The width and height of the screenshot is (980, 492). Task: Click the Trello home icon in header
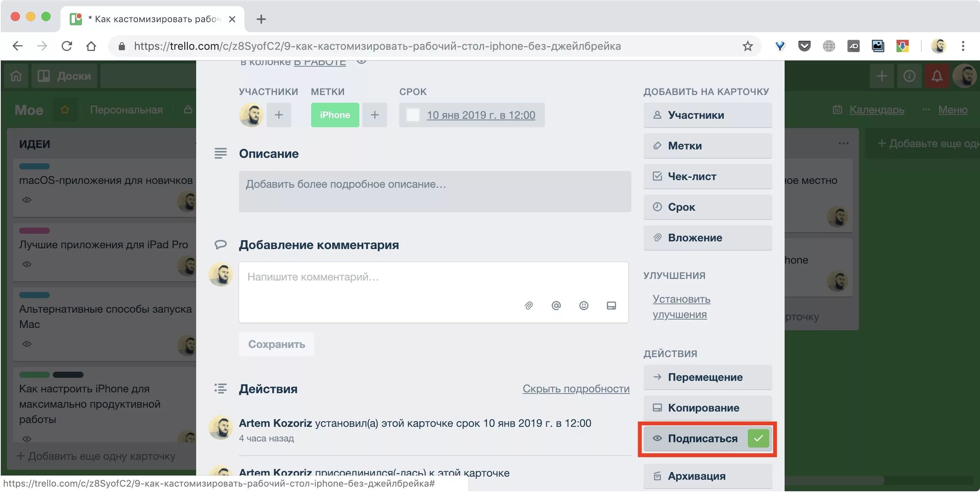pyautogui.click(x=16, y=76)
